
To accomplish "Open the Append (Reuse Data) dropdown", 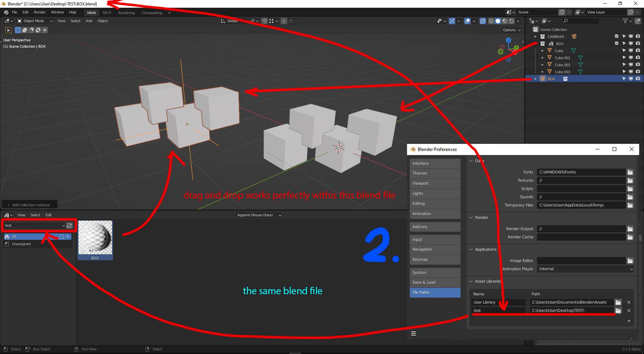I will 259,215.
